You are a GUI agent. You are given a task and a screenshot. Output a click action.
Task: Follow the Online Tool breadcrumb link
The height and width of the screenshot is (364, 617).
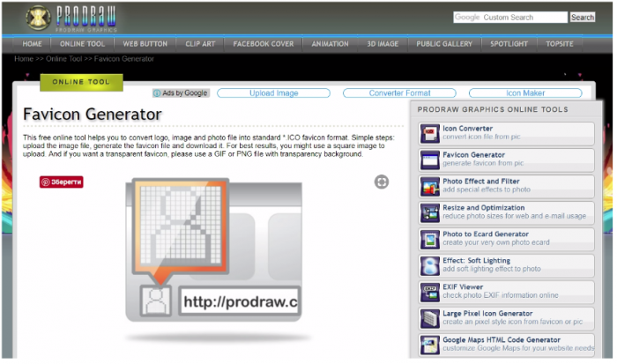63,59
